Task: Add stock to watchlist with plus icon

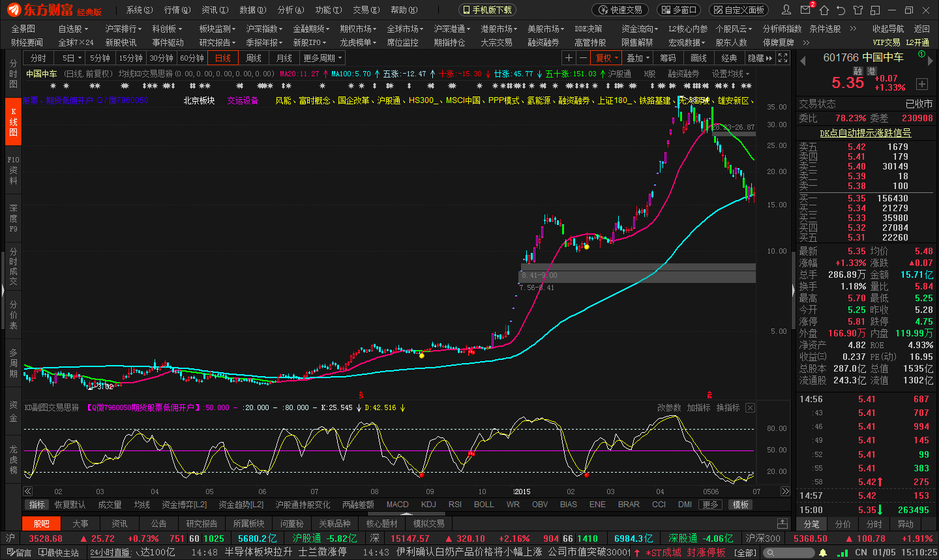Action: (921, 83)
